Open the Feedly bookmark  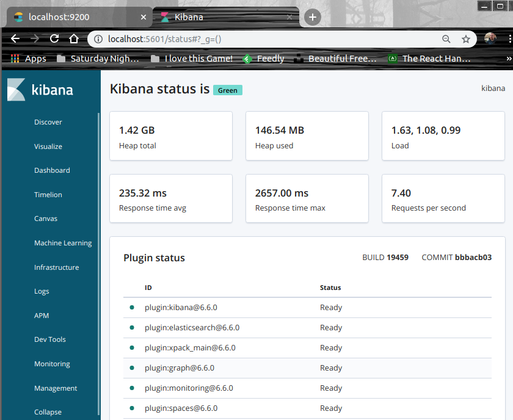coord(263,59)
